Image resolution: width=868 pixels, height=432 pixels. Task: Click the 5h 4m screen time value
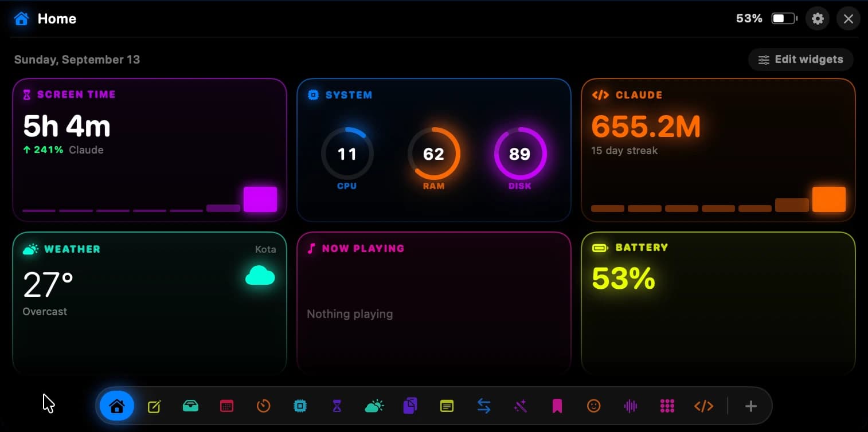[x=67, y=126]
